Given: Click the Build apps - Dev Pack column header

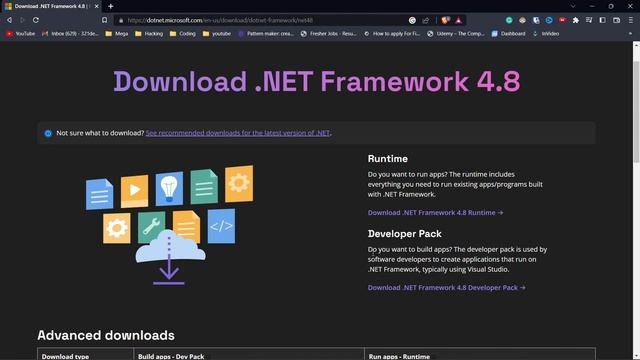Looking at the screenshot, I should tap(171, 356).
